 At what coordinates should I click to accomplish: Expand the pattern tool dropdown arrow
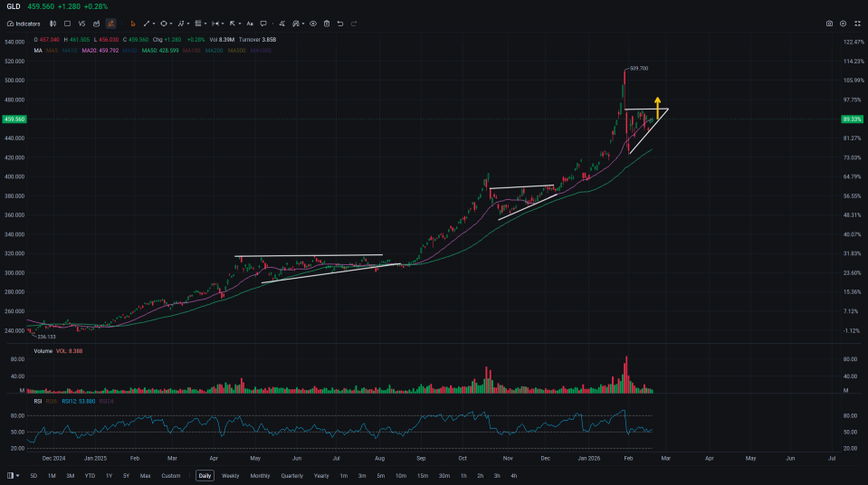[188, 24]
